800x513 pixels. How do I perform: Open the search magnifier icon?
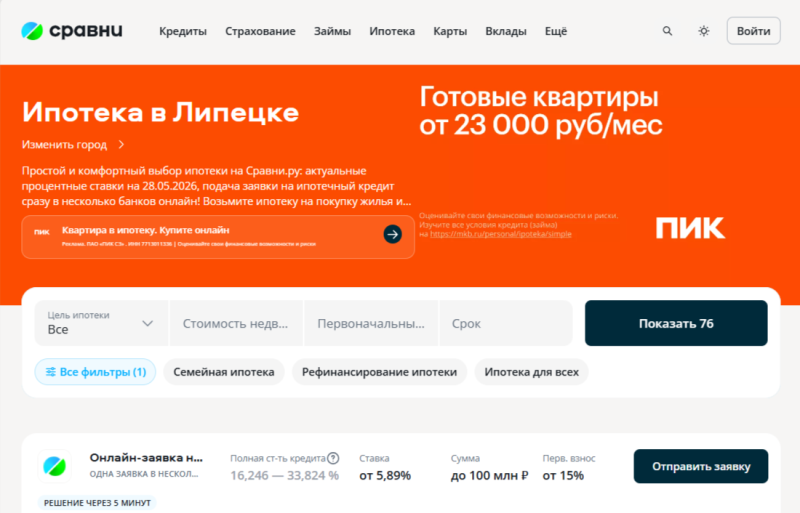(x=667, y=31)
